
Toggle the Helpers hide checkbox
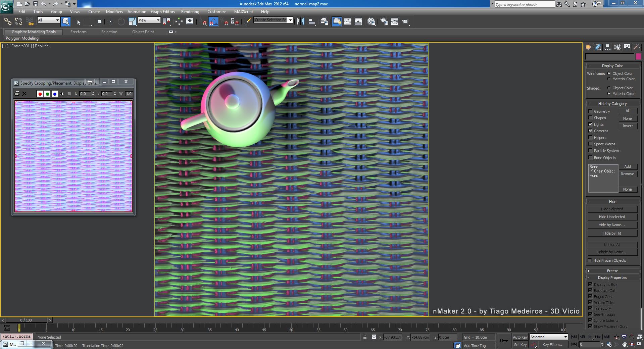point(590,137)
